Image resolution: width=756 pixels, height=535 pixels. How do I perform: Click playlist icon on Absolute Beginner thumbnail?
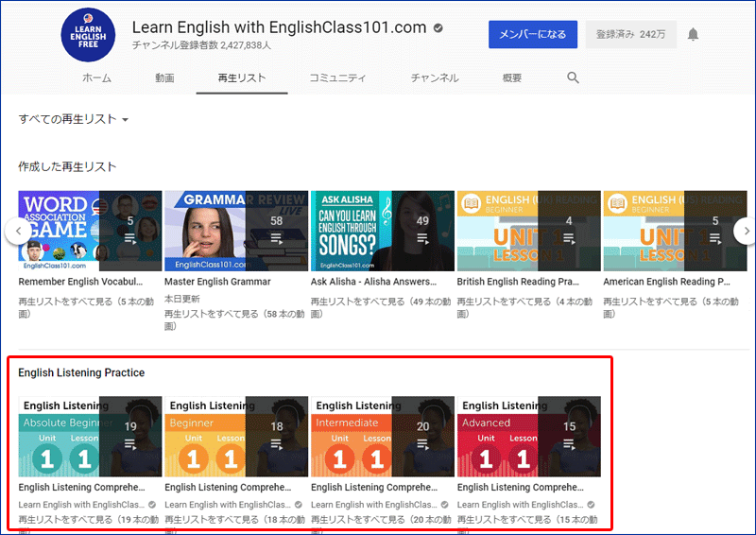pyautogui.click(x=130, y=445)
